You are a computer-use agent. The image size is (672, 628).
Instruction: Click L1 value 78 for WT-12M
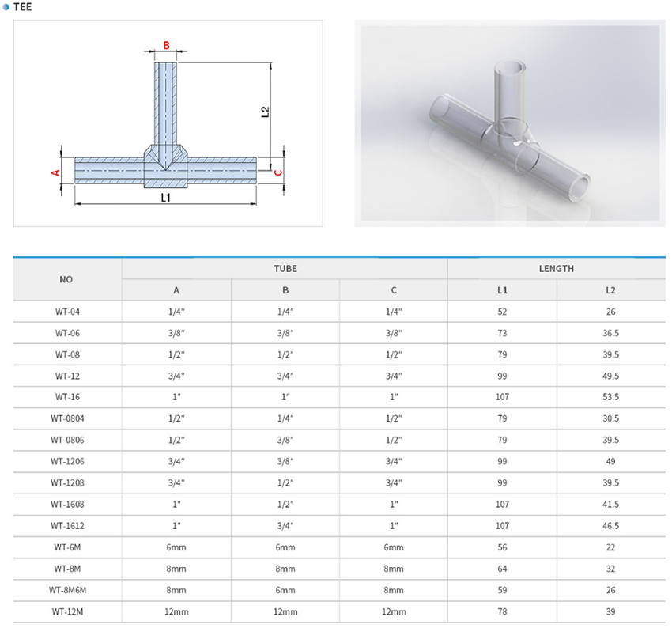(502, 611)
